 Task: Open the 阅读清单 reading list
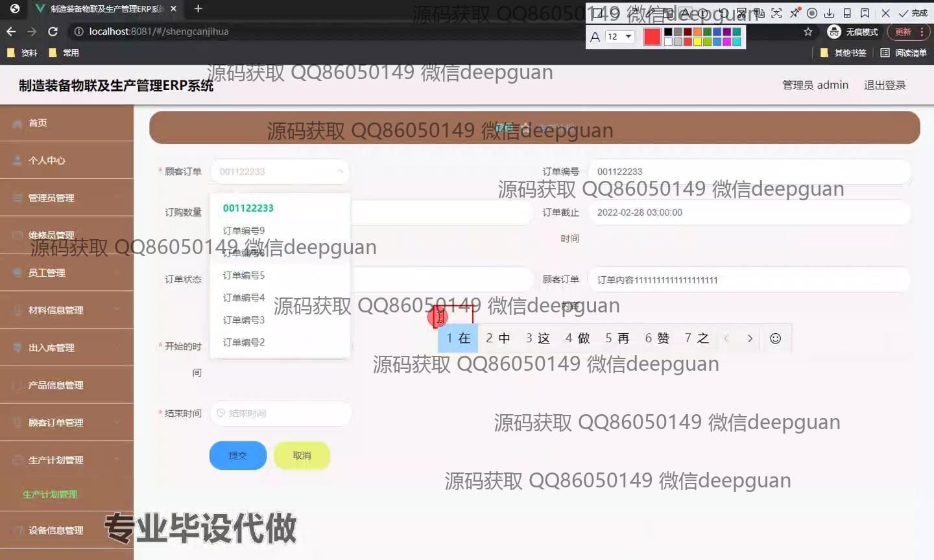point(904,52)
